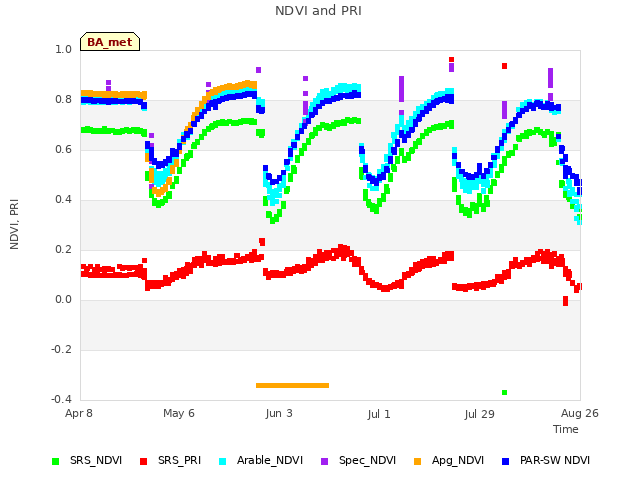Select the PAR-SW NDVI legend label

click(555, 460)
